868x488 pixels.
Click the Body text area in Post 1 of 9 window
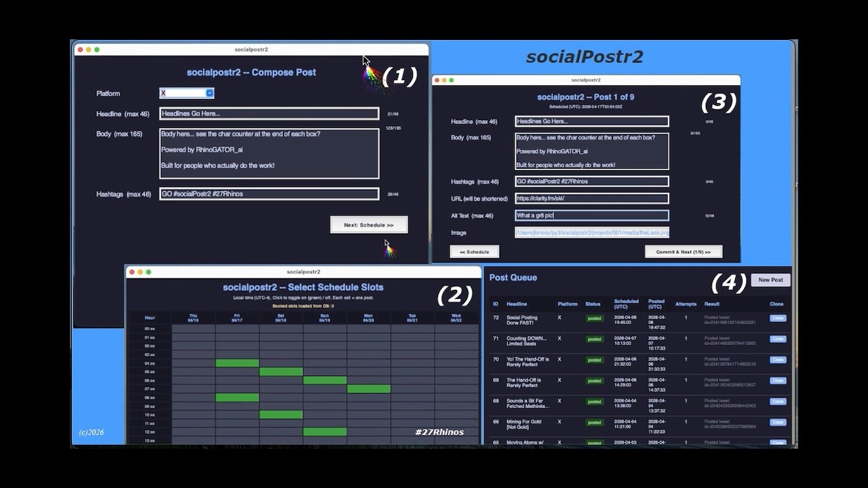(x=592, y=151)
